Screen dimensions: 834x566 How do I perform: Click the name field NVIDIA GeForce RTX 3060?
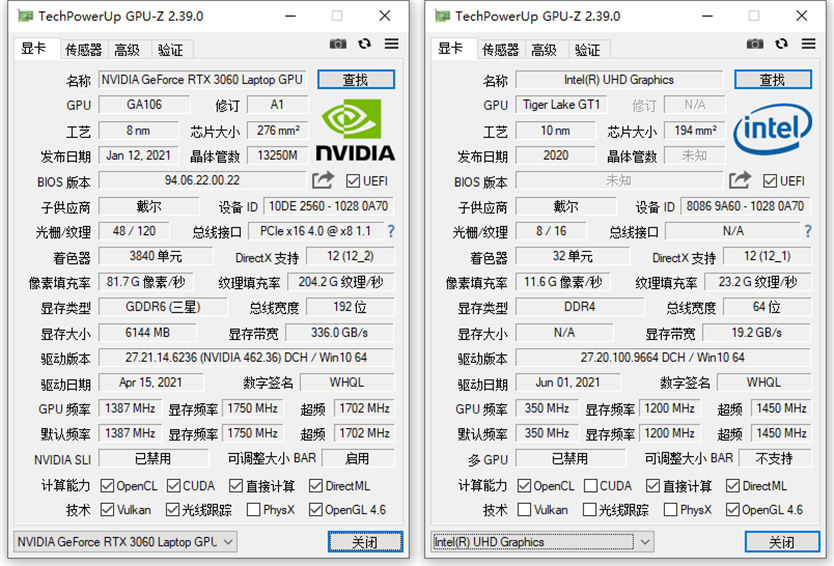[202, 80]
